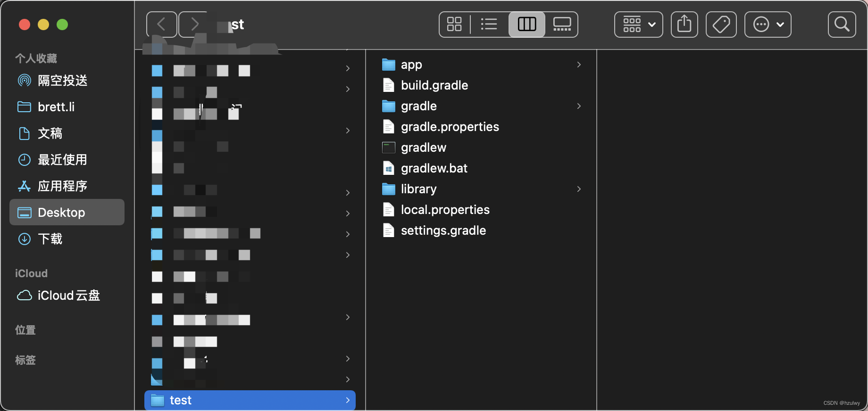The height and width of the screenshot is (411, 868).
Task: Open the Finder search field
Action: (x=842, y=24)
